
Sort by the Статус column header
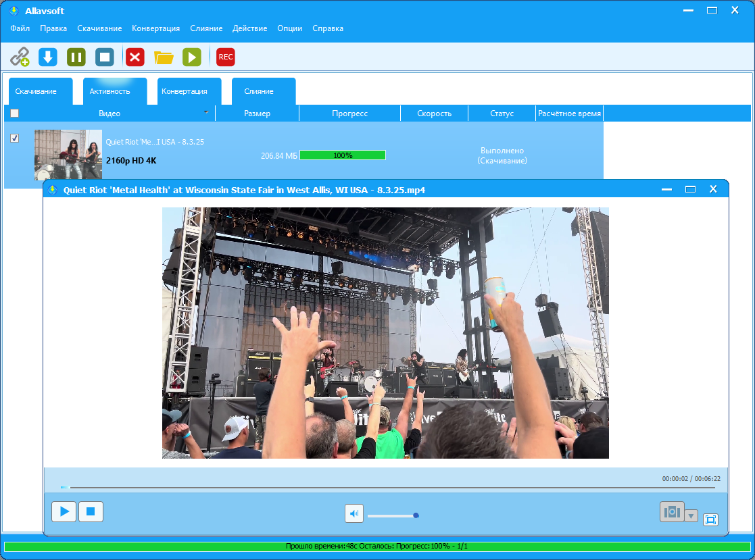(502, 113)
